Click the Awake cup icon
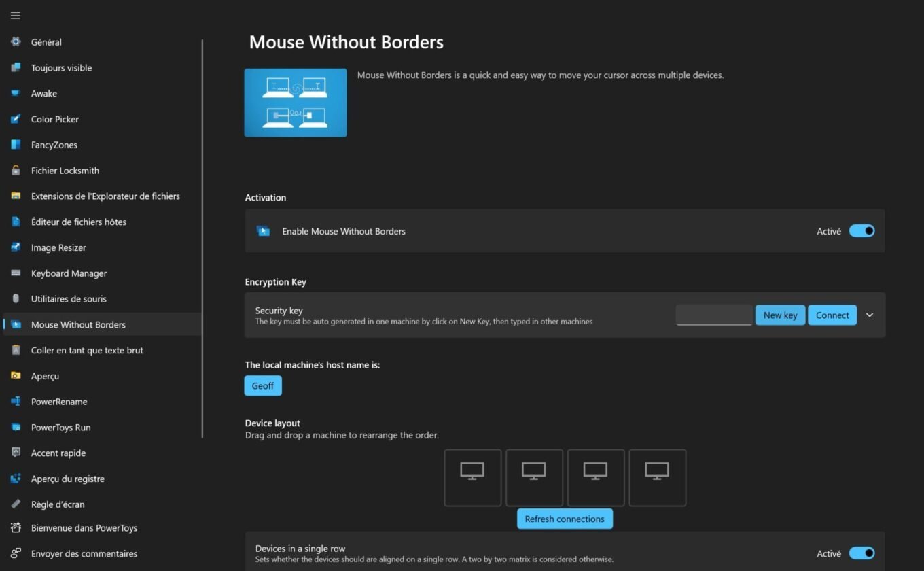The height and width of the screenshot is (571, 924). (16, 93)
